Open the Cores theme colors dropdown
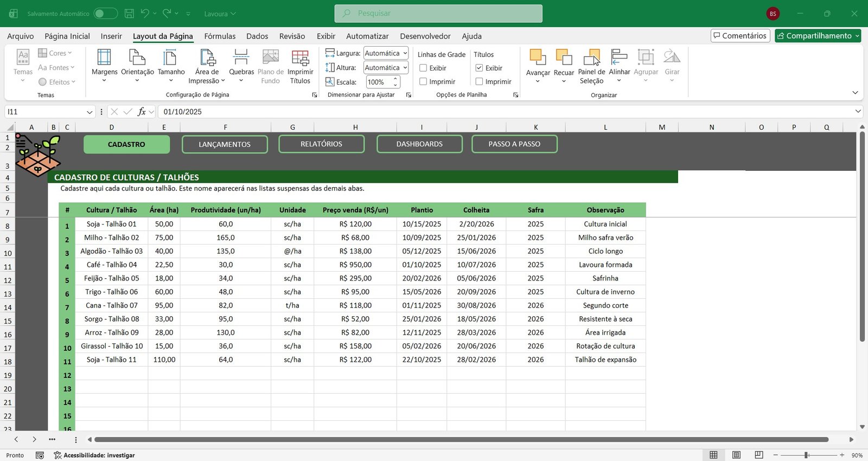868x461 pixels. coord(55,53)
